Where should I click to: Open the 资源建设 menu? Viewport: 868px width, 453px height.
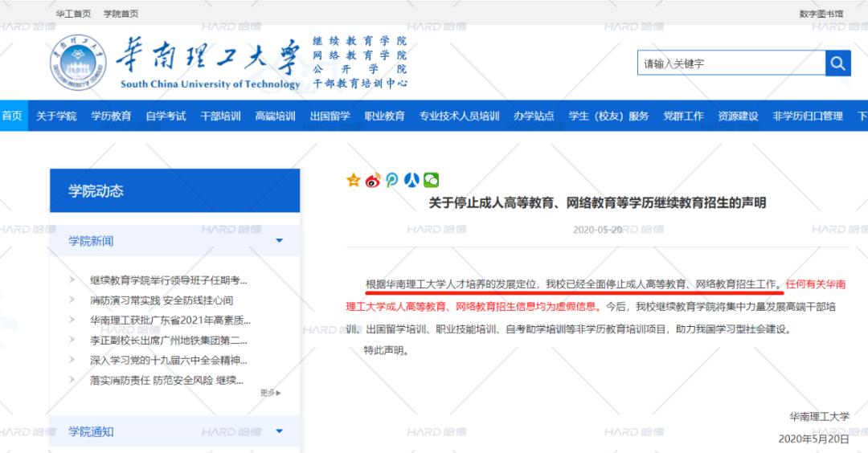[738, 116]
